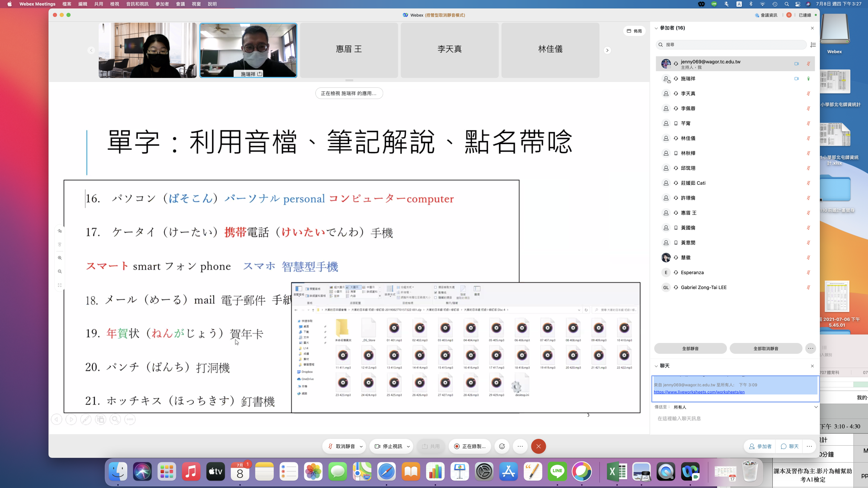This screenshot has width=868, height=488.
Task: Open the 音訊和視訊 menu
Action: (137, 4)
